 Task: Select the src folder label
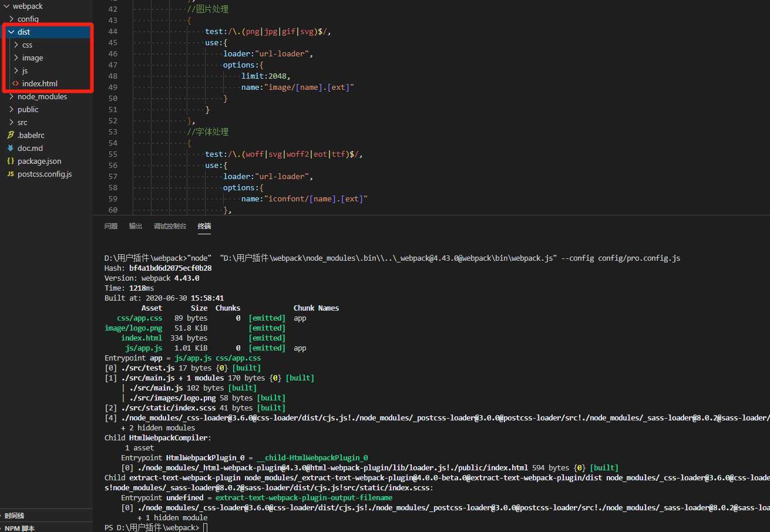tap(22, 123)
